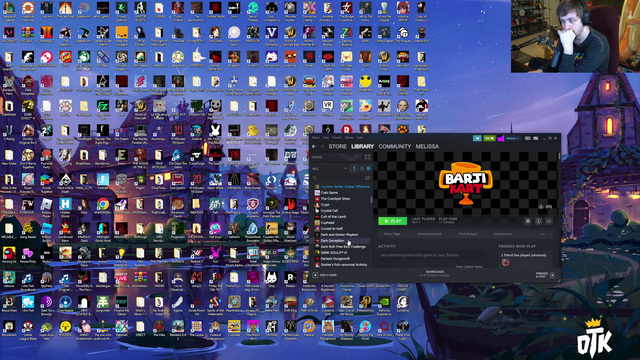Favorite the game with the star icon
Screen dimensions: 640x360
(549, 221)
